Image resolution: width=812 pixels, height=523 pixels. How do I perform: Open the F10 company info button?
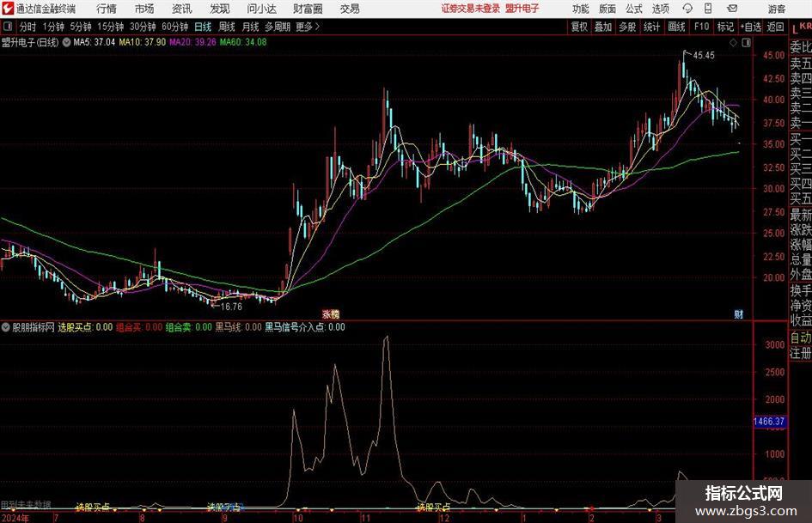tap(701, 27)
